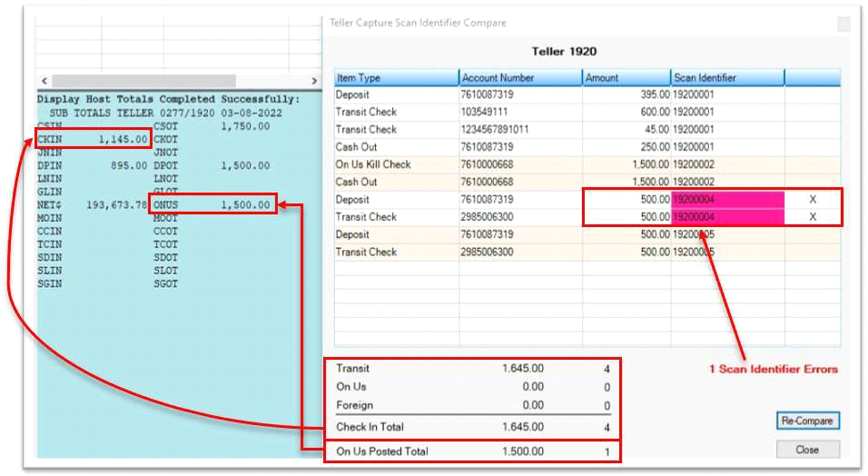Click the Amount column header
Screen dimensions: 868x476
click(x=626, y=78)
